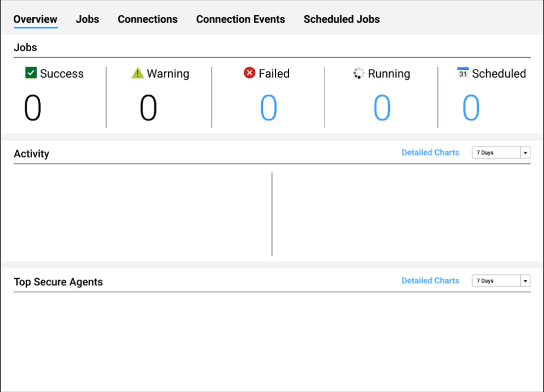Click the Scheduled jobs blue zero count
Viewport: 544px width, 392px height.
pyautogui.click(x=471, y=106)
